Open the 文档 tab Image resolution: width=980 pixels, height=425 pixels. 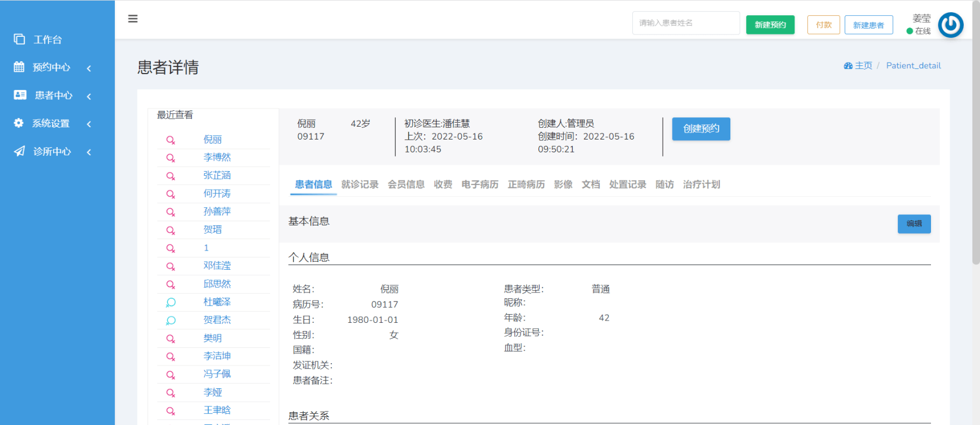(x=591, y=184)
